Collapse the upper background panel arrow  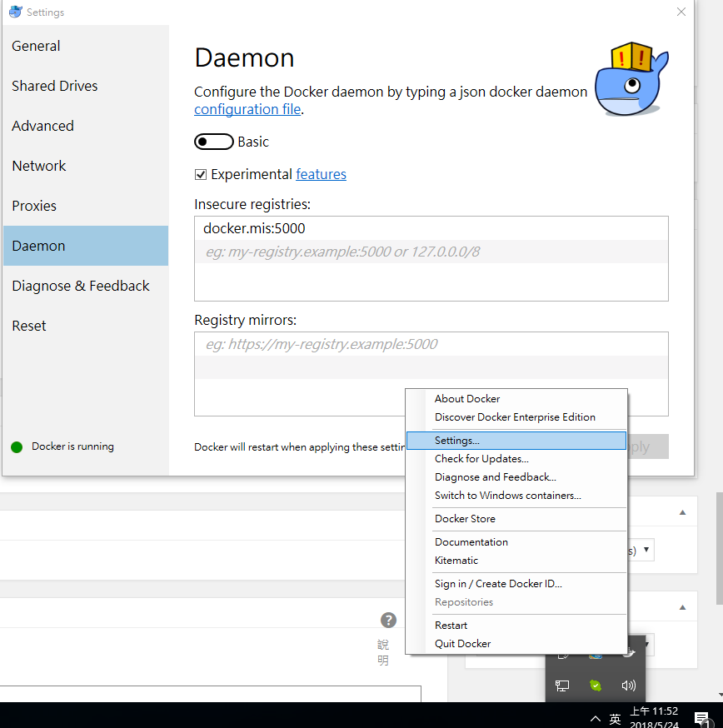[682, 512]
